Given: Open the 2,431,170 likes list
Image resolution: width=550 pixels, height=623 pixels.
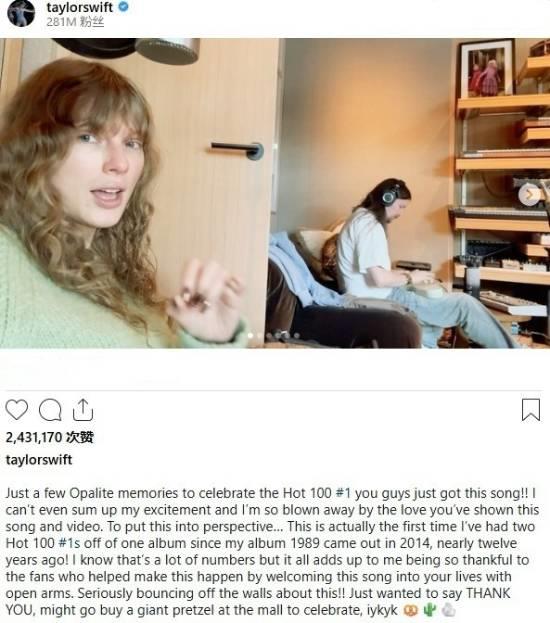Looking at the screenshot, I should (x=50, y=437).
